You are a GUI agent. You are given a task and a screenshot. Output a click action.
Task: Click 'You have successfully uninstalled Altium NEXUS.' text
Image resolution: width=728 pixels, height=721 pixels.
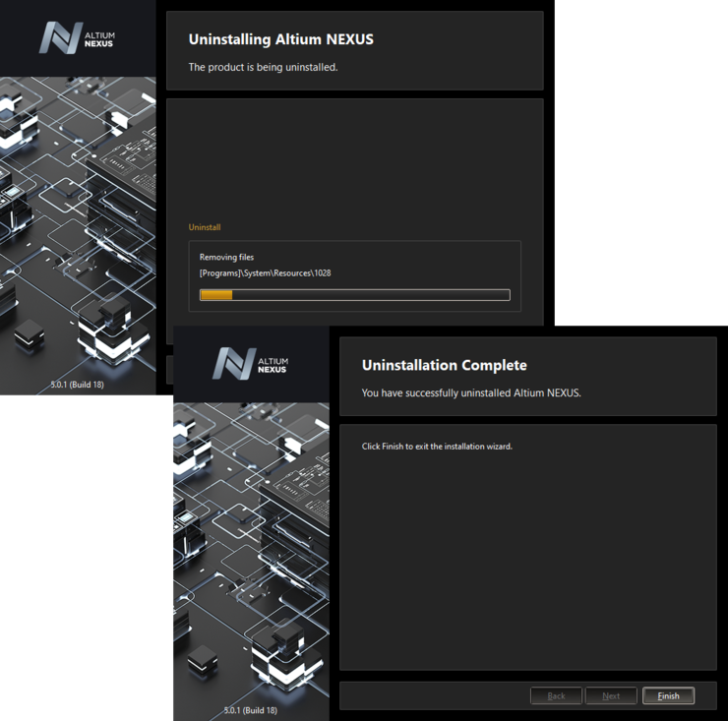click(x=471, y=392)
